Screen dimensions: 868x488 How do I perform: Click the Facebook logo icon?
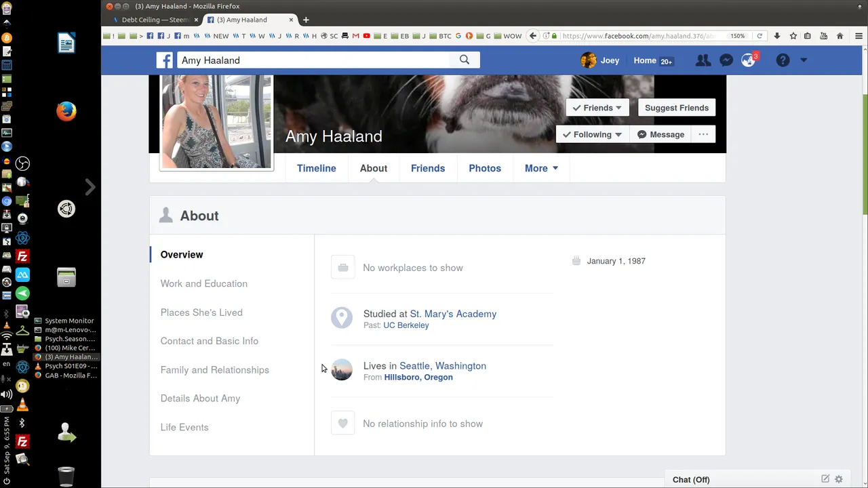coord(164,60)
